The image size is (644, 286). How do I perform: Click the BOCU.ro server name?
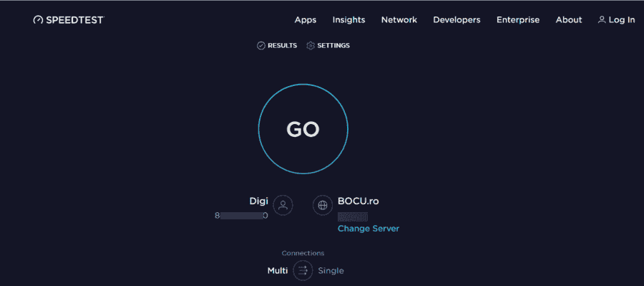click(358, 201)
